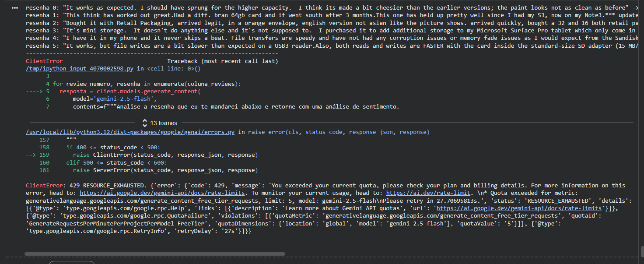Open the https://ai.dev/rate-limit usage link
Viewport: 644px width, 264px height.
coord(428,193)
